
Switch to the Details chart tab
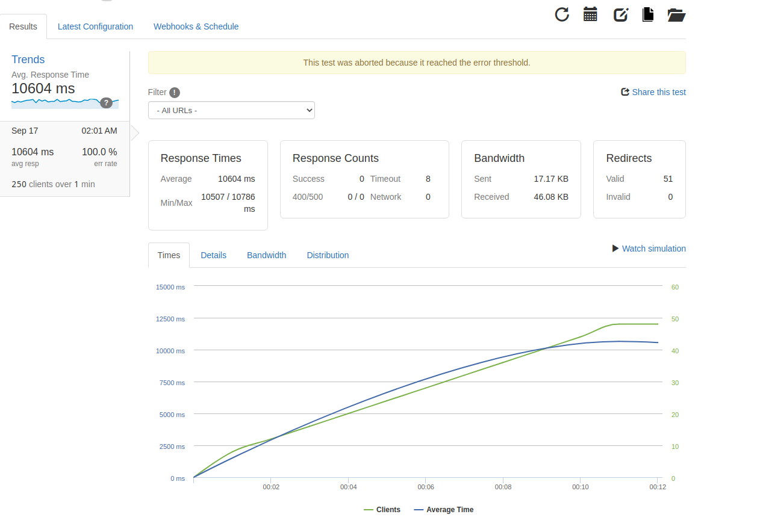pyautogui.click(x=213, y=255)
